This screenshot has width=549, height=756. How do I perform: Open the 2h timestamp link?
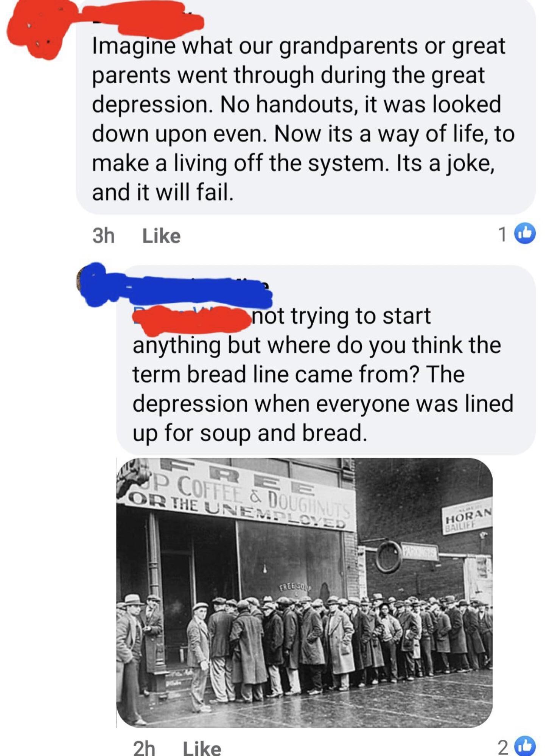click(x=144, y=748)
